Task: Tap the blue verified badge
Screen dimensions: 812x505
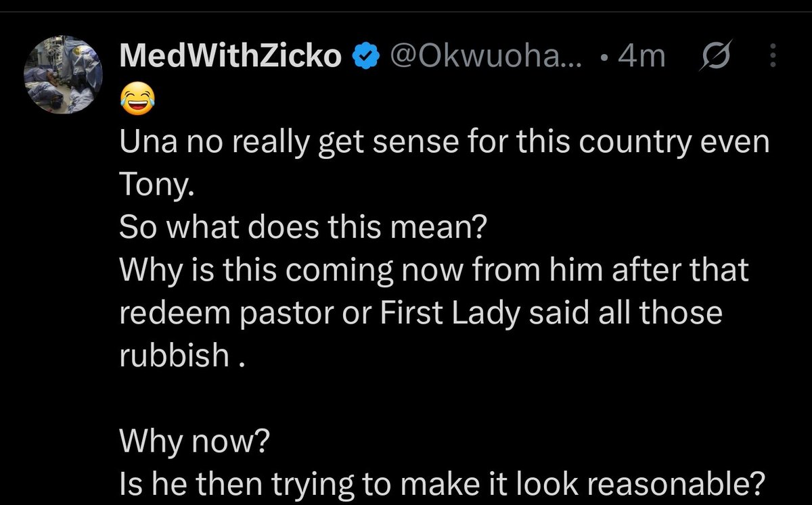Action: click(367, 58)
